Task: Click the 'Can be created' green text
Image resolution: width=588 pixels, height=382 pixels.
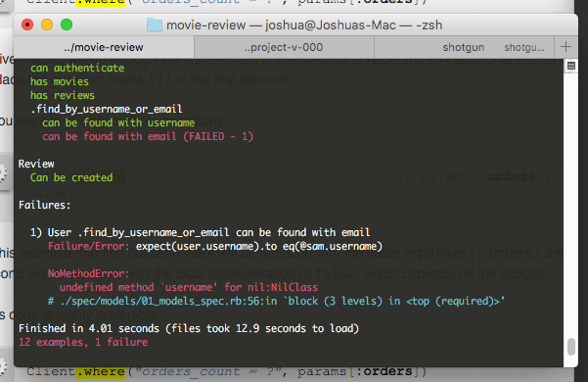Action: [x=71, y=177]
